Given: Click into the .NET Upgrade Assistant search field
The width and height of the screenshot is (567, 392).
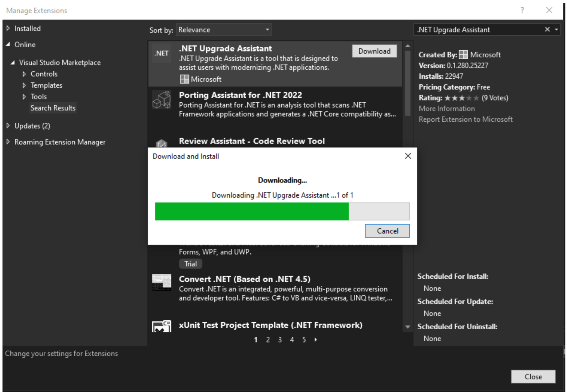Looking at the screenshot, I should tap(478, 29).
